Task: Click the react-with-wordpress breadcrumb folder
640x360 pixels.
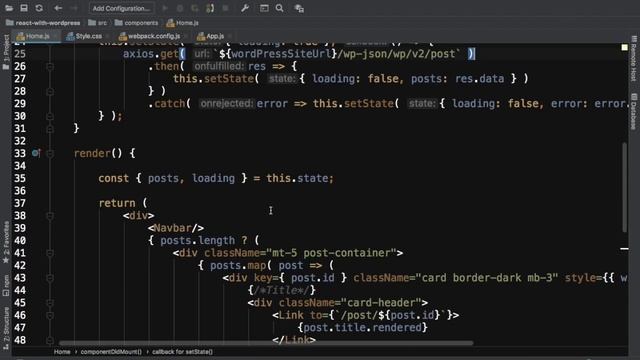Action: tap(43, 23)
